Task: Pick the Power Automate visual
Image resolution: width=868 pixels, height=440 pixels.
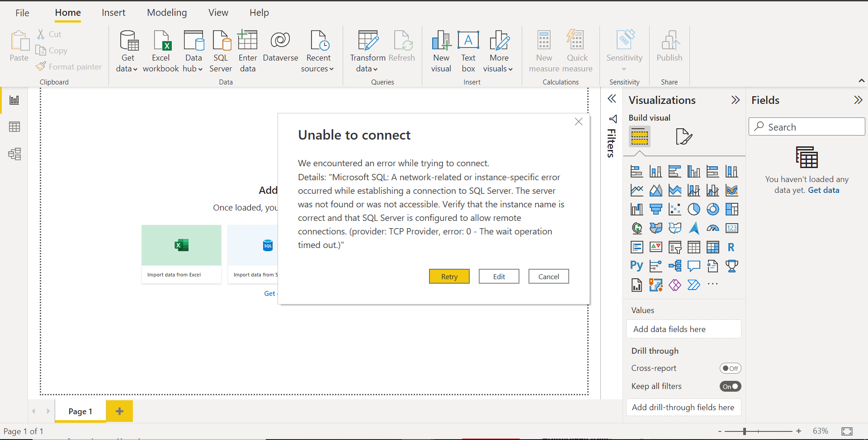Action: (x=693, y=285)
